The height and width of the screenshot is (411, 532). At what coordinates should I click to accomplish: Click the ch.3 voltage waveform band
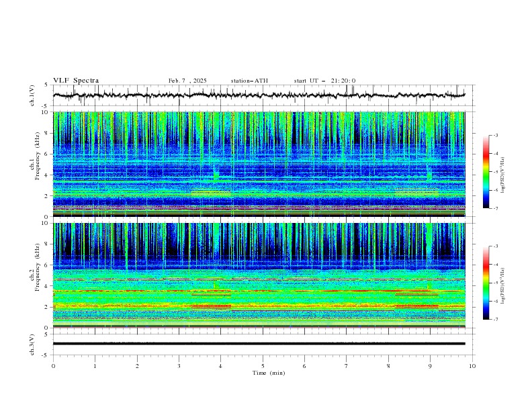click(259, 344)
